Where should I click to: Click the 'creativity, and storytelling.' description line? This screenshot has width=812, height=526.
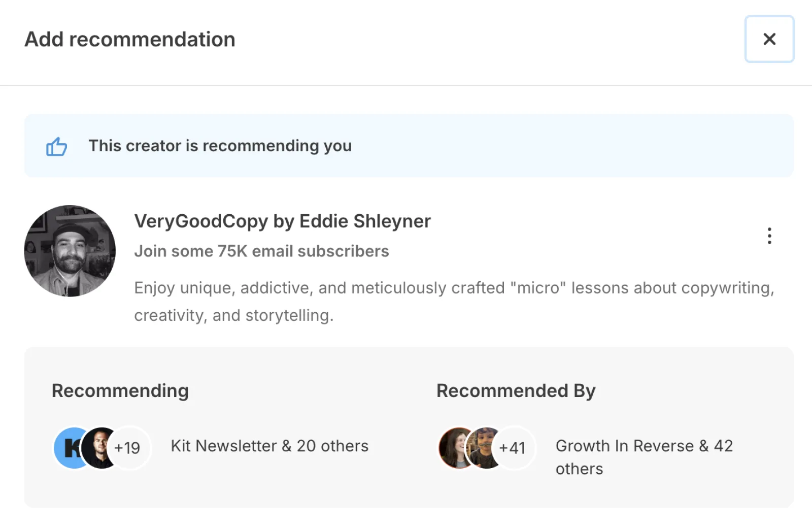coord(234,316)
